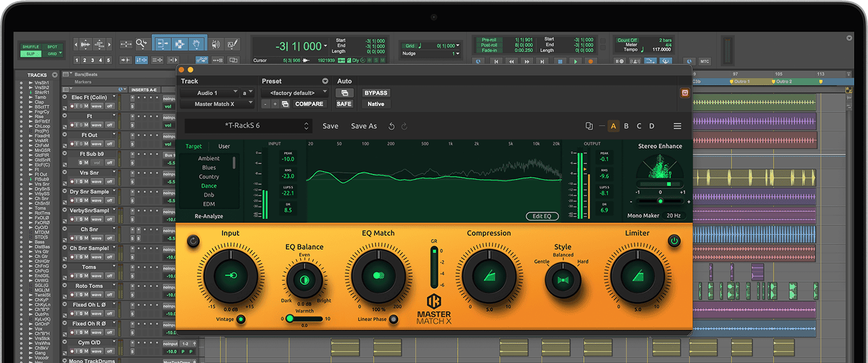Toggle the Linear Phase switch
This screenshot has height=363, width=868.
[x=393, y=319]
